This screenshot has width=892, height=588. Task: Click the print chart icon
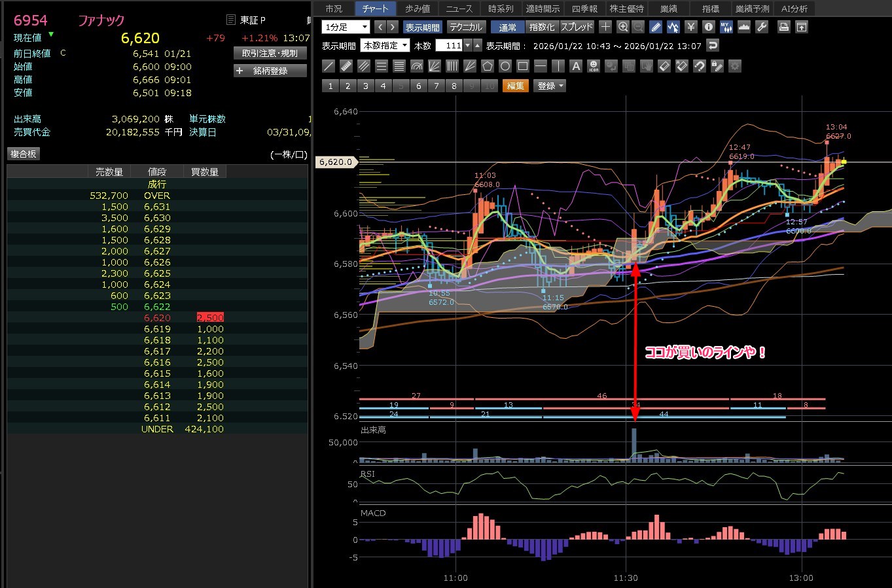(783, 27)
